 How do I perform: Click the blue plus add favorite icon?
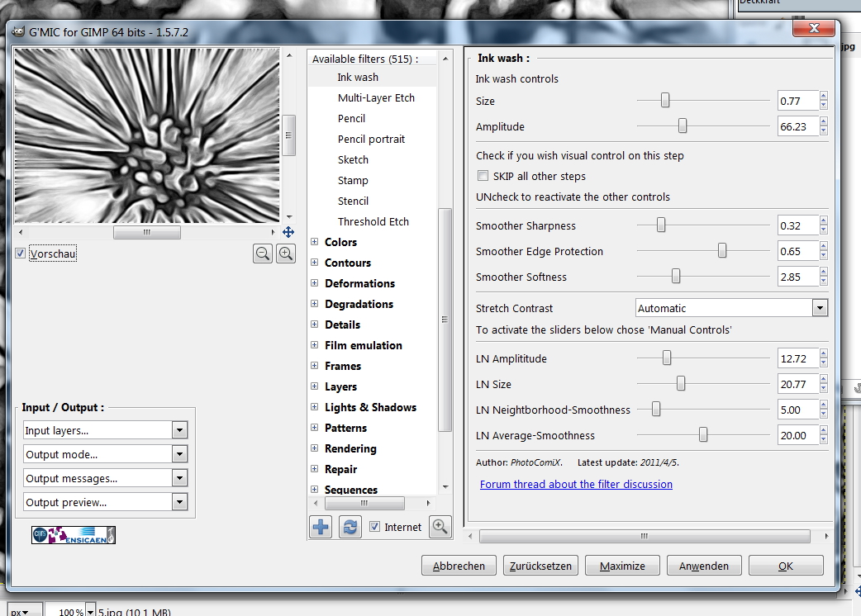click(x=321, y=527)
